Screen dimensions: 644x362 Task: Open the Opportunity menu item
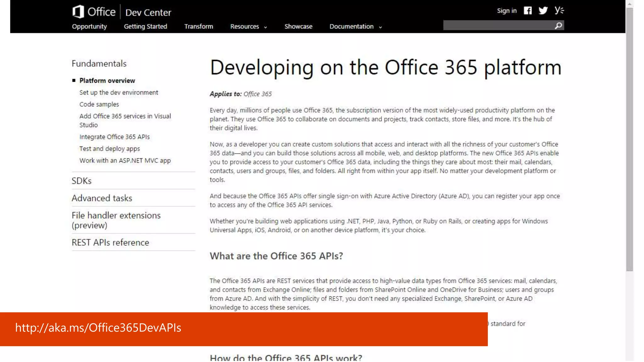point(89,27)
